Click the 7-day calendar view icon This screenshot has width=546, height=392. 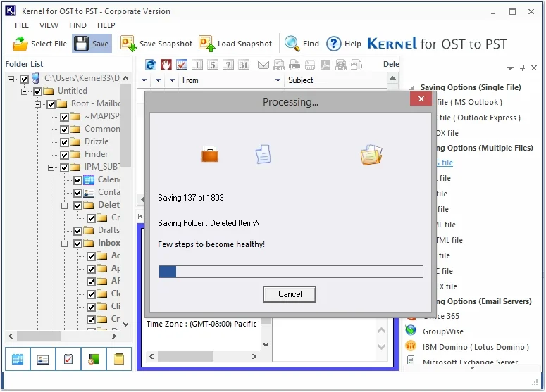pos(228,65)
